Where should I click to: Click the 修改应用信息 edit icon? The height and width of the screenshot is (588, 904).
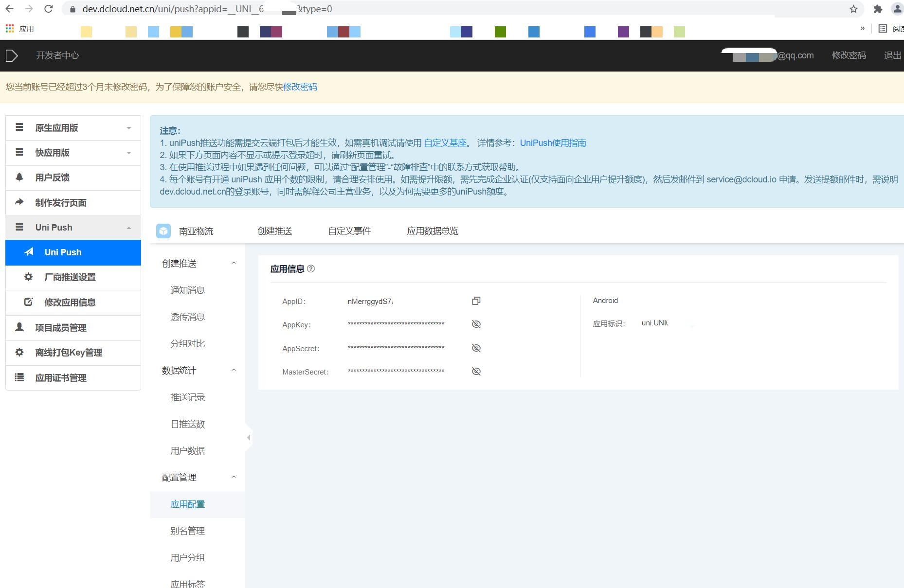tap(28, 302)
